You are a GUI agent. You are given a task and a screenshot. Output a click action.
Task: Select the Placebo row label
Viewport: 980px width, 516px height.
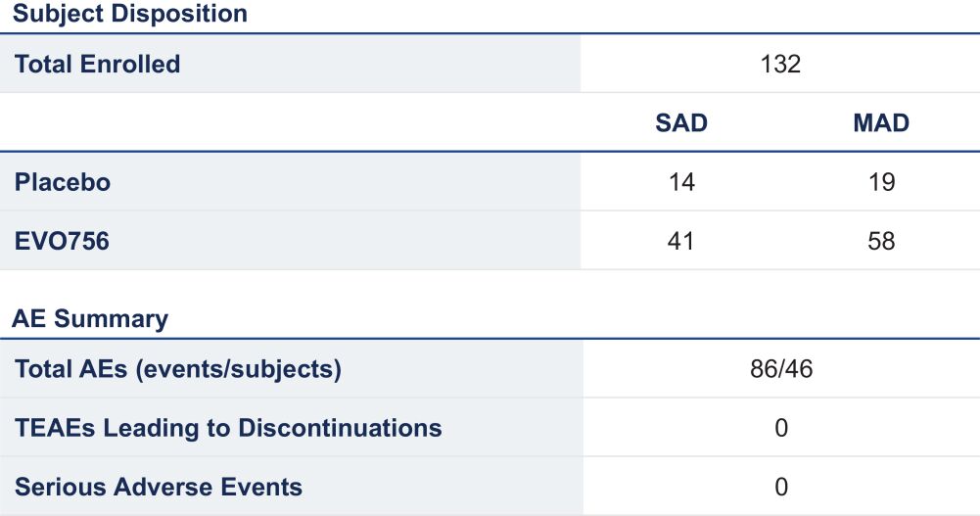coord(63,182)
